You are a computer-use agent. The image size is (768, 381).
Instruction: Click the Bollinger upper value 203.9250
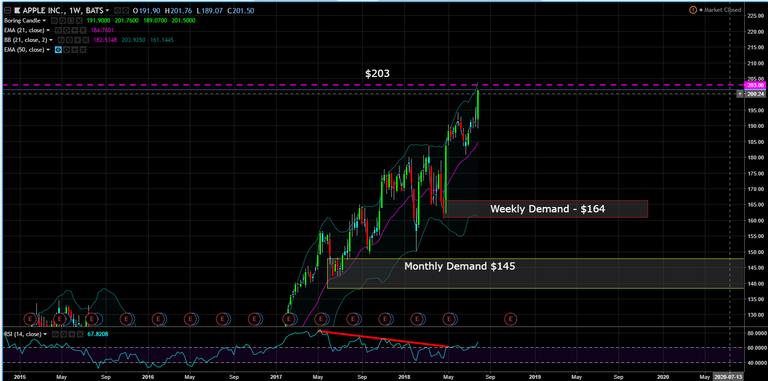point(133,40)
